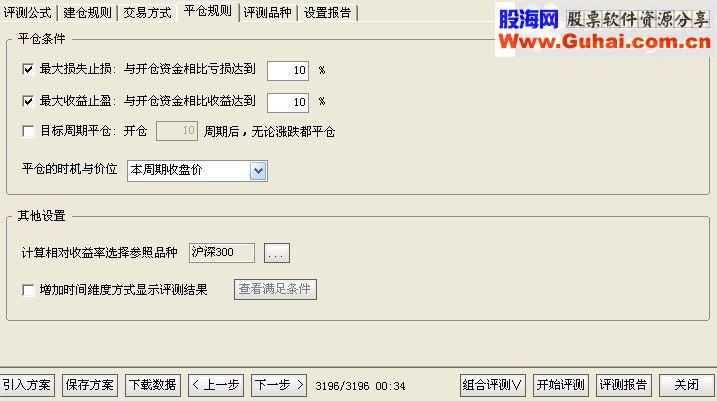Screen dimensions: 717x401
Task: Click the 引入方案 button
Action: (x=27, y=385)
